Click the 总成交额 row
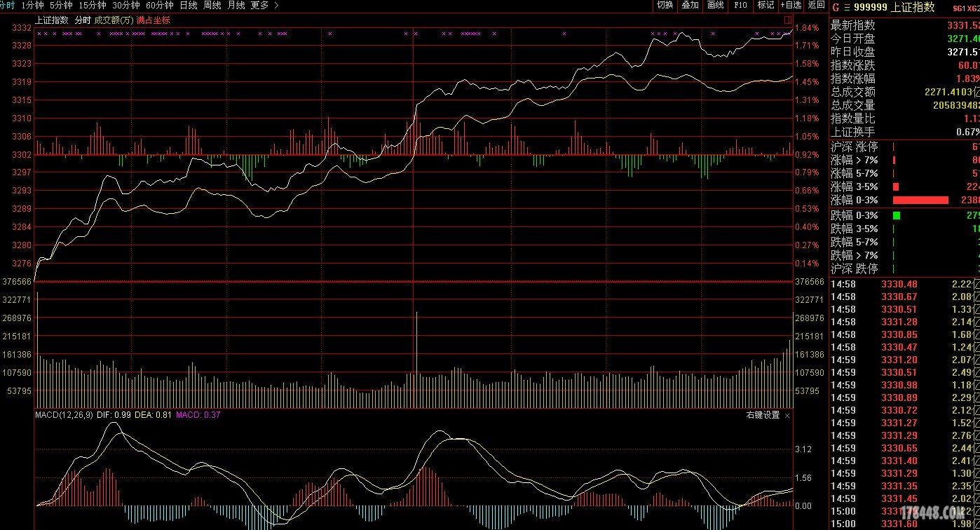The image size is (980, 530). tap(905, 92)
